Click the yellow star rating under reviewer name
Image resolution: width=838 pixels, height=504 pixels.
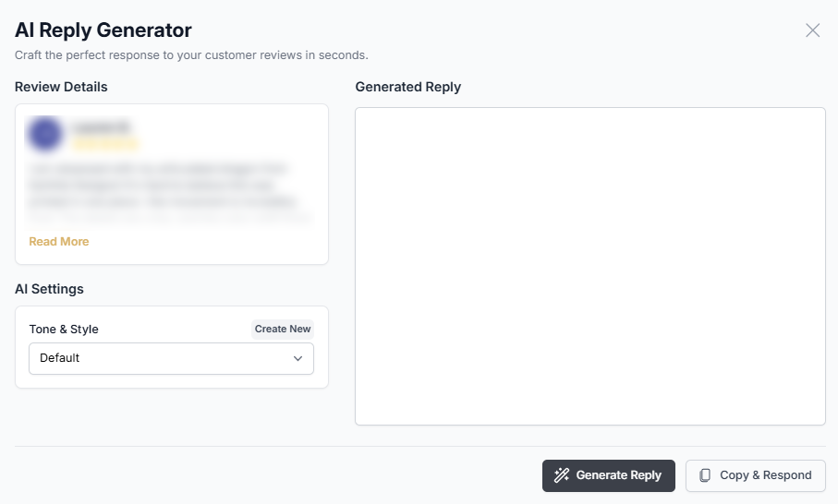click(105, 144)
